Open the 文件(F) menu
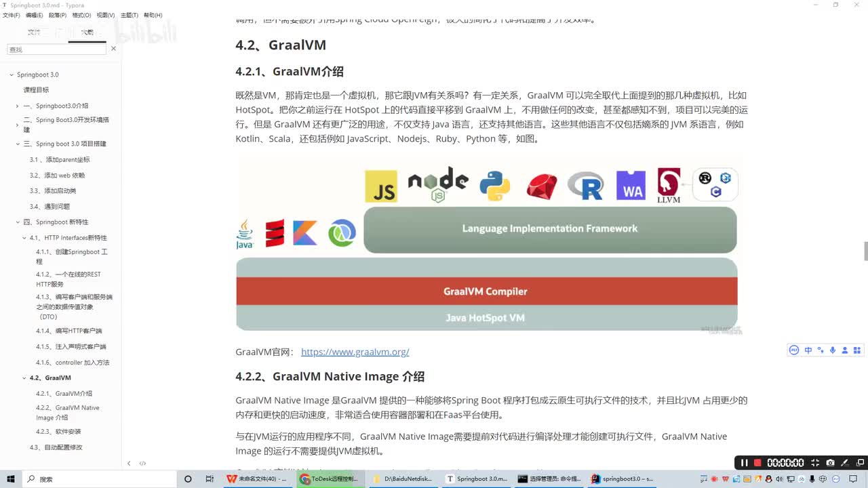 pyautogui.click(x=12, y=15)
